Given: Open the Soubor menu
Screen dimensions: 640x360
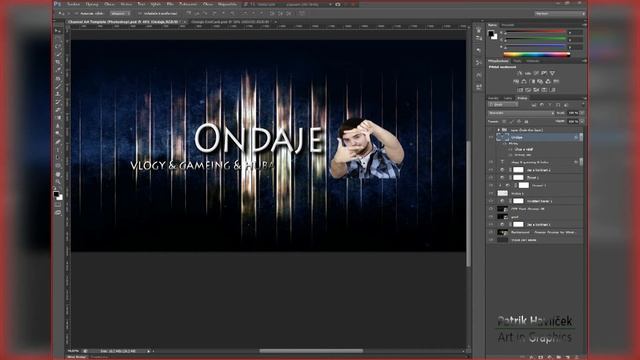Looking at the screenshot, I should tap(73, 4).
